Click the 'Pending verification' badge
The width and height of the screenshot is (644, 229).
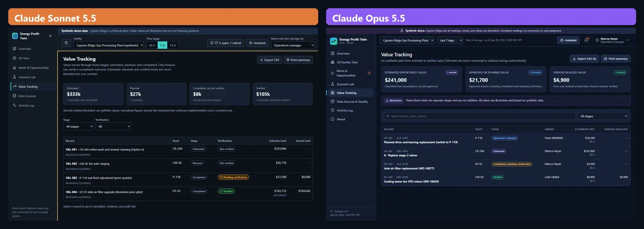click(x=233, y=177)
